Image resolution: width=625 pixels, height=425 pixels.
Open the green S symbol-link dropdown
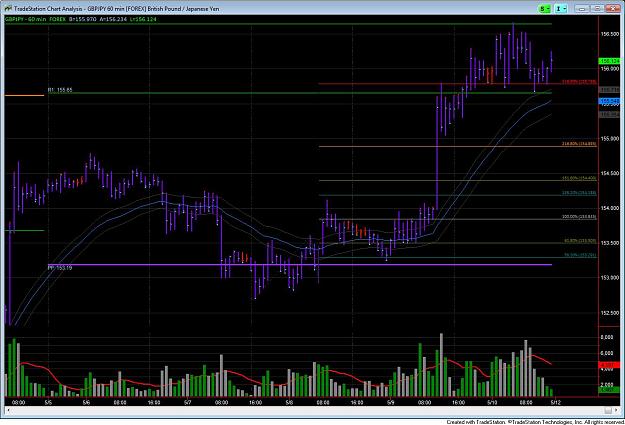544,8
